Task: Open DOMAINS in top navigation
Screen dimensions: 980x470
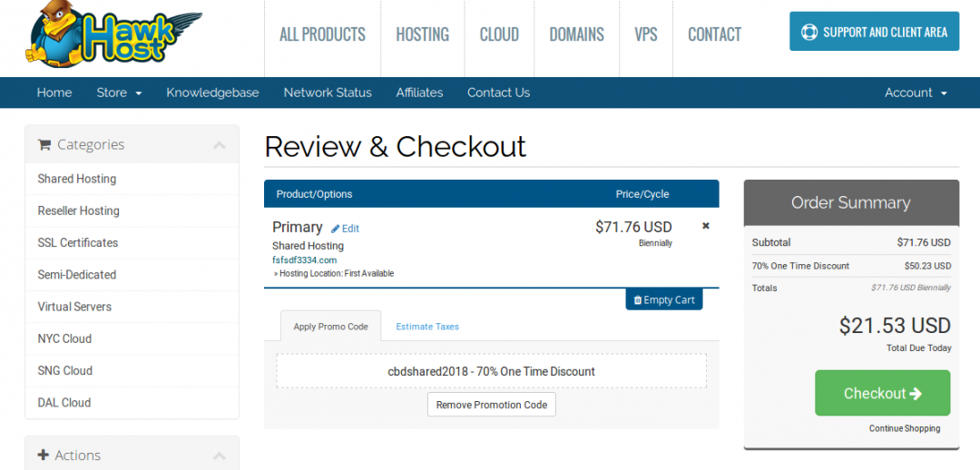Action: [x=577, y=34]
